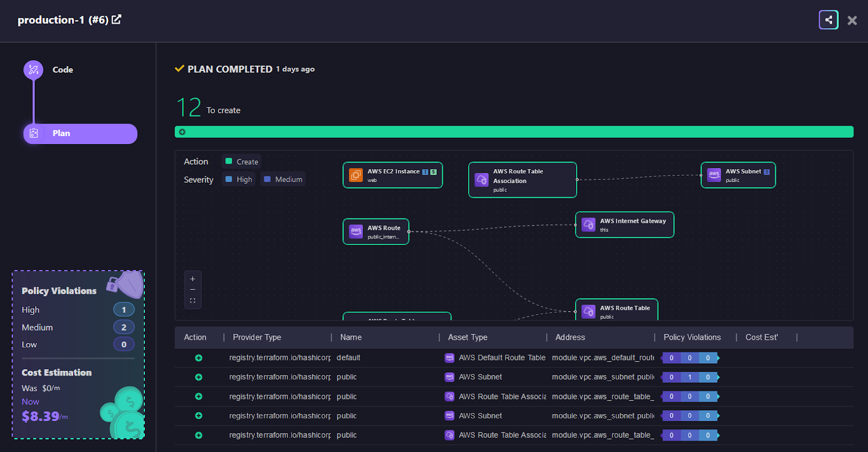Sort by Address column header
The image size is (868, 452).
point(570,337)
